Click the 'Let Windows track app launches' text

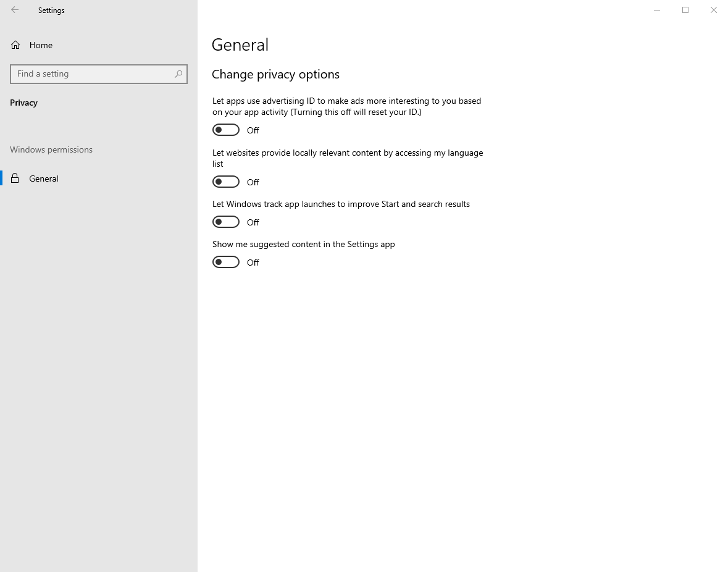pos(341,204)
